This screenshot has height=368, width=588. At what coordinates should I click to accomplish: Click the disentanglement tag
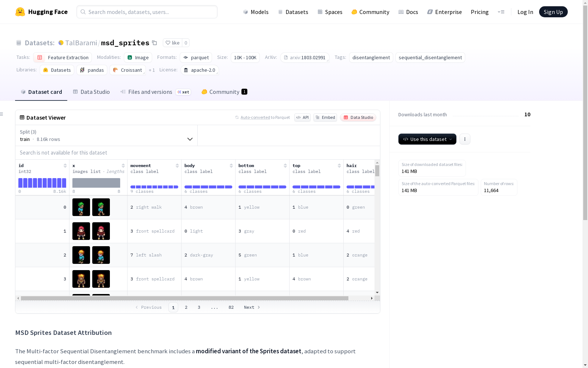[x=371, y=57]
